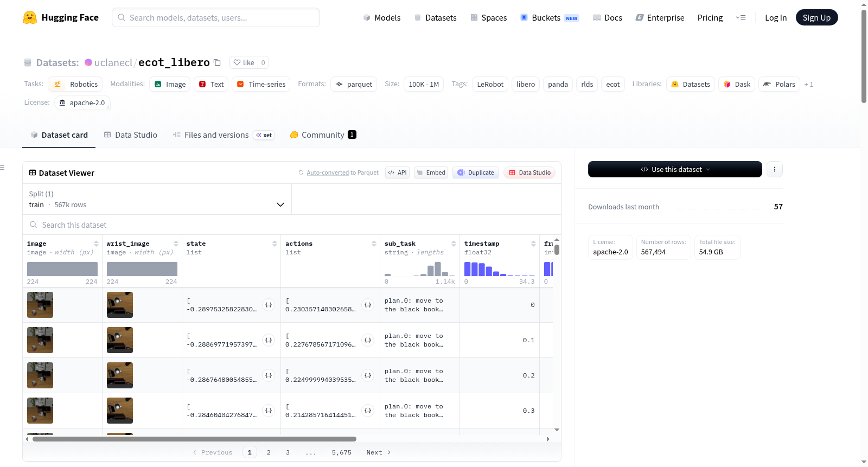Open the Enterprise page
This screenshot has width=868, height=467.
tap(660, 17)
